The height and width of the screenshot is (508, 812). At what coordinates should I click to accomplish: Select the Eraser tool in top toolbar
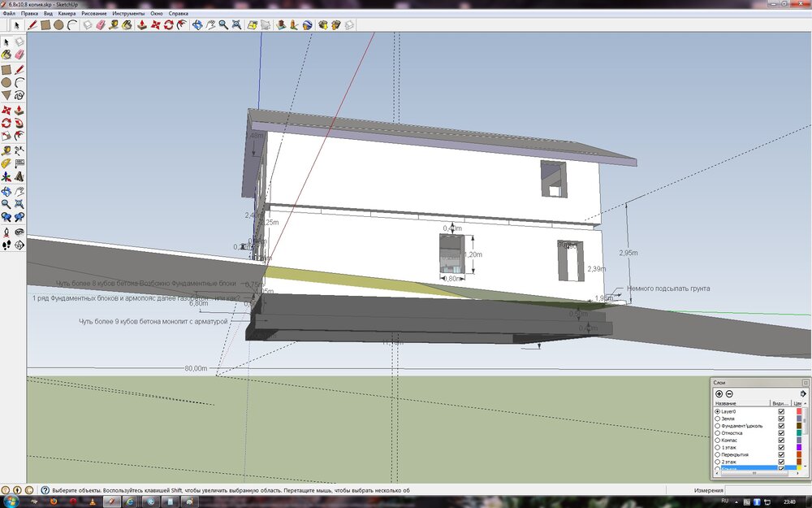101,25
